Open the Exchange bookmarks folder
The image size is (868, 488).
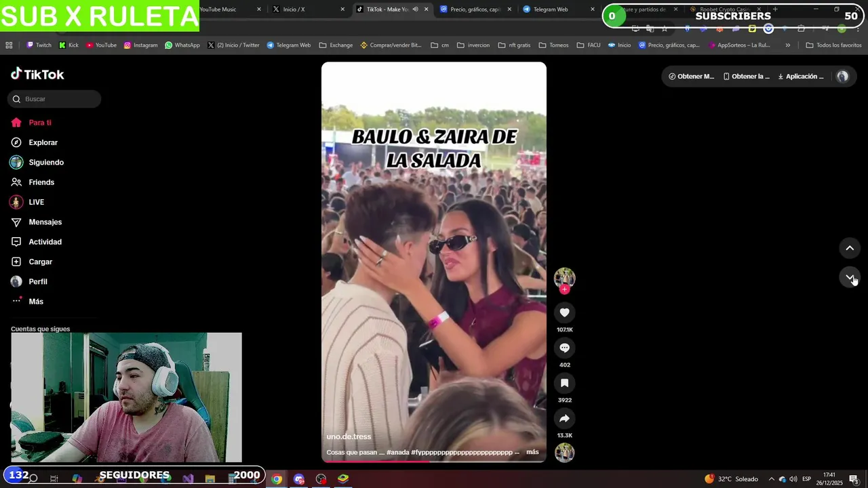[x=336, y=45]
